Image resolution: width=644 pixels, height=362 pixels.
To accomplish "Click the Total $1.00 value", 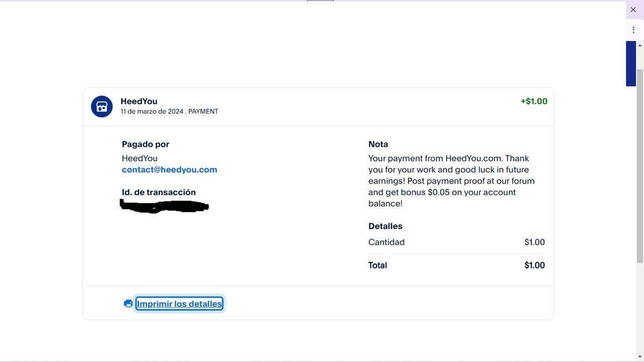I will coord(534,265).
